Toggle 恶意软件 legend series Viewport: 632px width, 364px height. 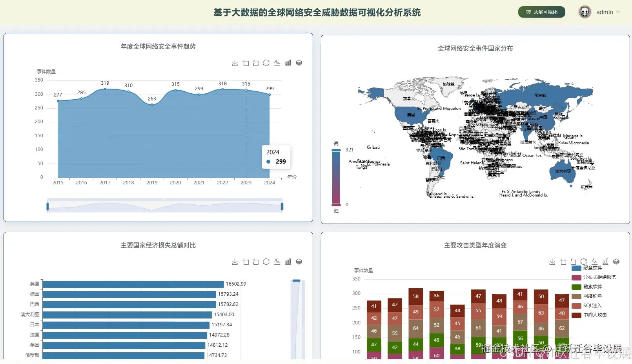coord(587,268)
